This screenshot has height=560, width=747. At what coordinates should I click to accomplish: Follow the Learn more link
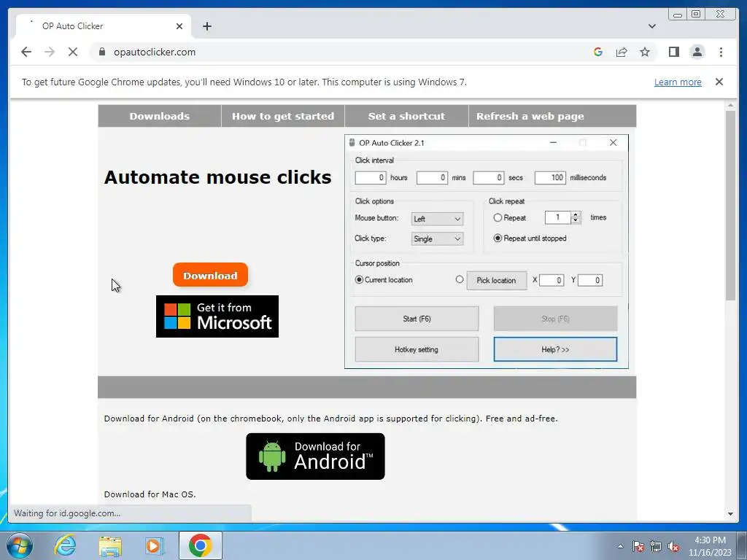(x=678, y=82)
